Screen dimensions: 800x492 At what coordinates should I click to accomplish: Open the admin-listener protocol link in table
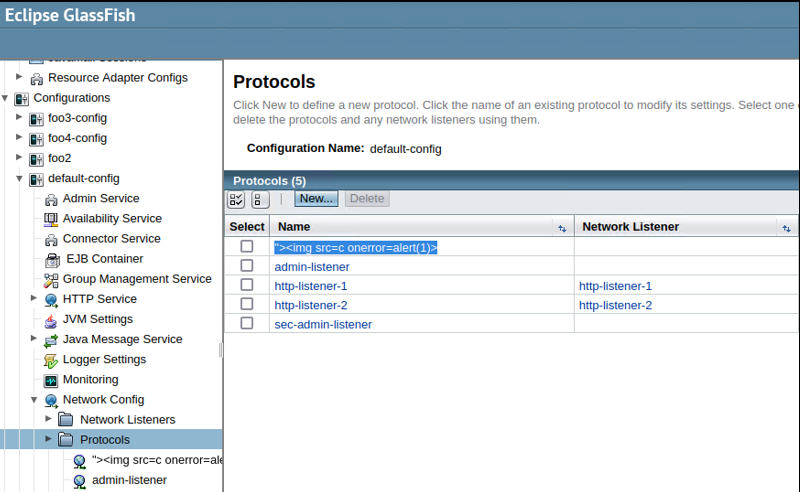[312, 267]
